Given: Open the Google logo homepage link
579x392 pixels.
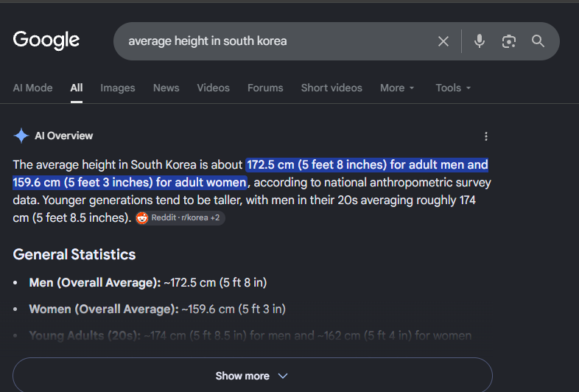Looking at the screenshot, I should 46,40.
